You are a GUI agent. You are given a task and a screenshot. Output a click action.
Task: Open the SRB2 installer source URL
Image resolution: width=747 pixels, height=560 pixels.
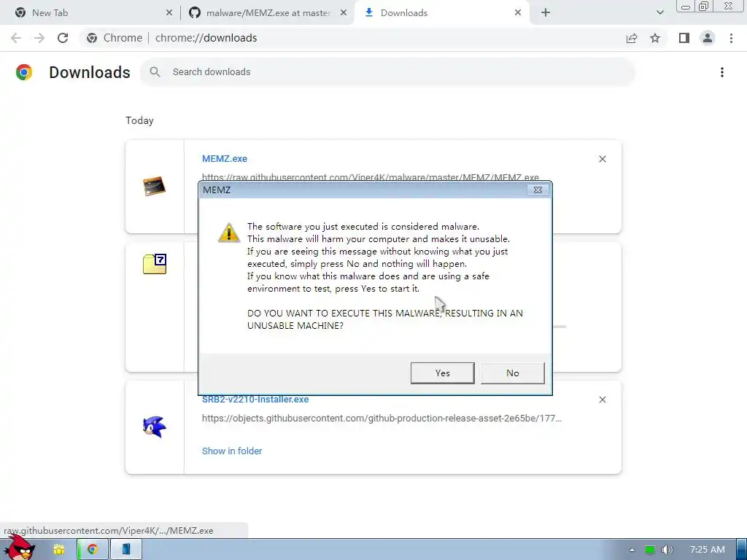(x=382, y=418)
